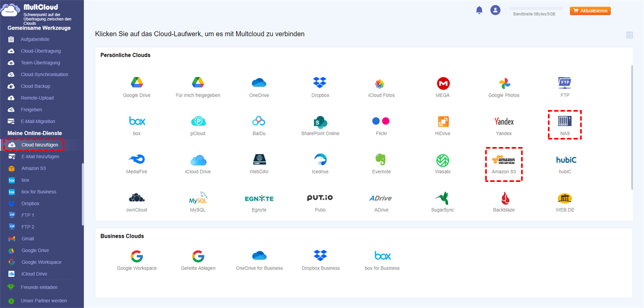Viewport: 644px width, 308px height.
Task: Choose the MySQL icon
Action: coord(198,197)
